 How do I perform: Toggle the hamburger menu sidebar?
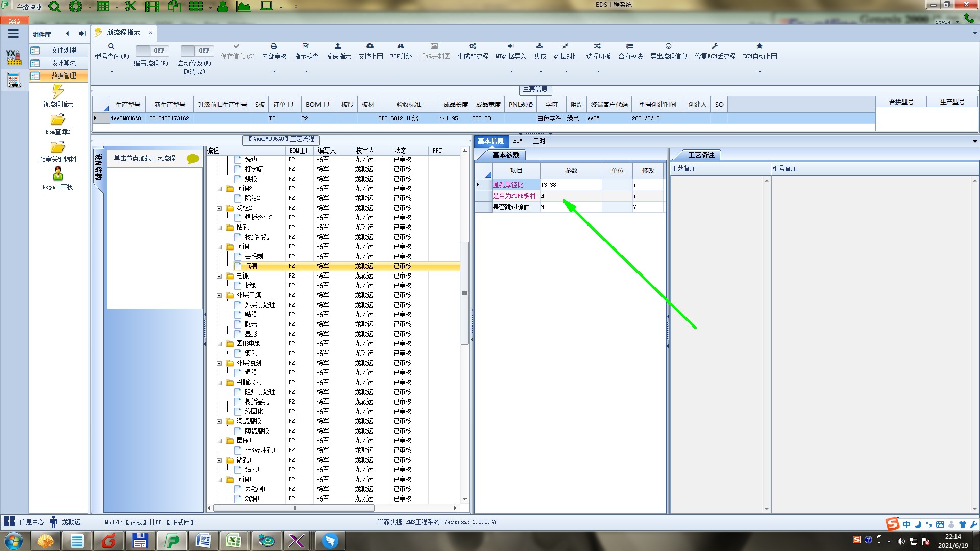point(13,34)
